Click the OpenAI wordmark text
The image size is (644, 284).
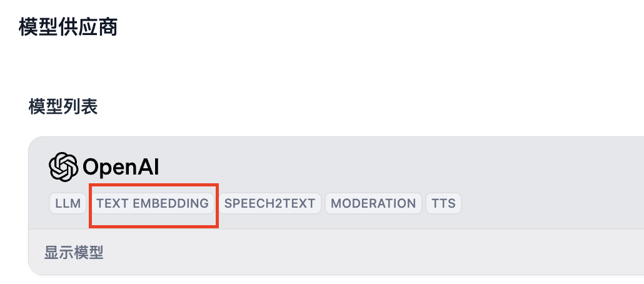[x=121, y=167]
